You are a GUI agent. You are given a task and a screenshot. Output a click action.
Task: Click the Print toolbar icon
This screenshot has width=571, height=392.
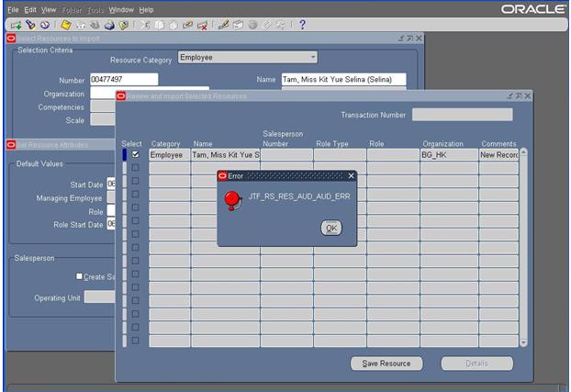109,25
